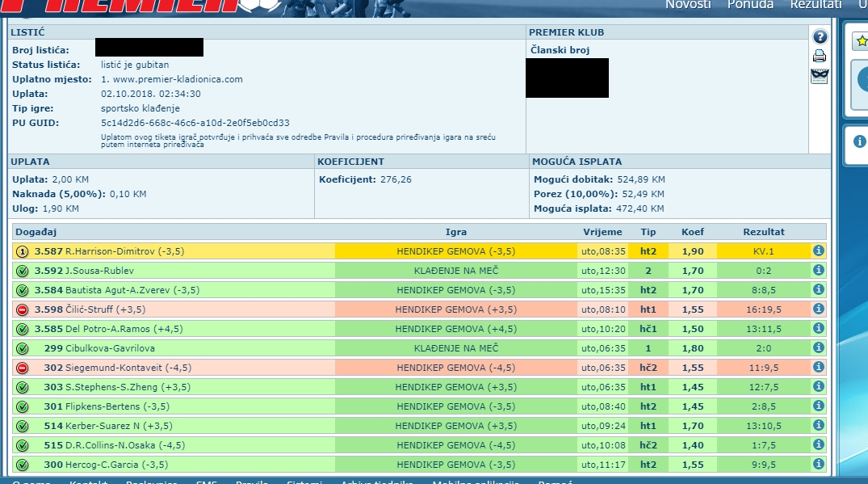Open info for Del Potro-A.Ramos row
The image size is (868, 484).
click(x=818, y=328)
